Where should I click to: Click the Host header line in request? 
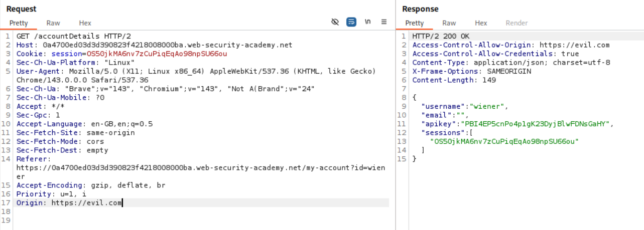pos(154,45)
